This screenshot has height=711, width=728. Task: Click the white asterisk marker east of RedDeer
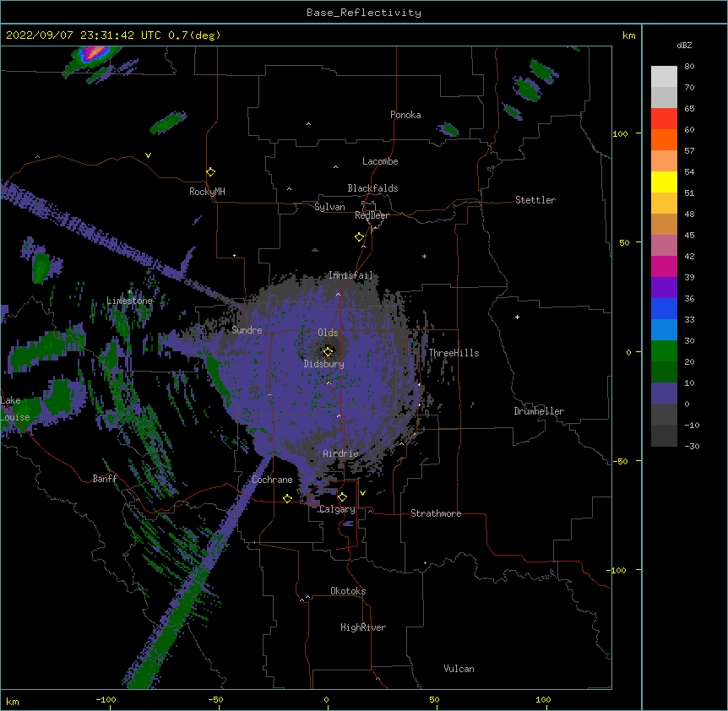point(424,256)
